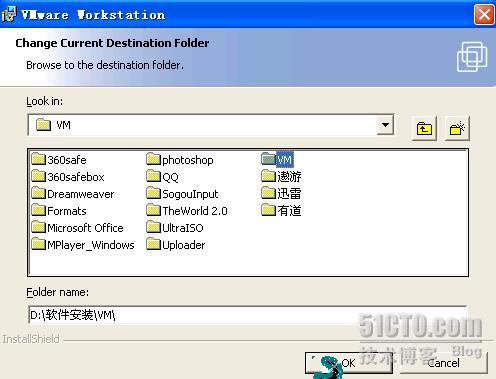Select the SogouInput folder name
This screenshot has width=496, height=379.
190,194
